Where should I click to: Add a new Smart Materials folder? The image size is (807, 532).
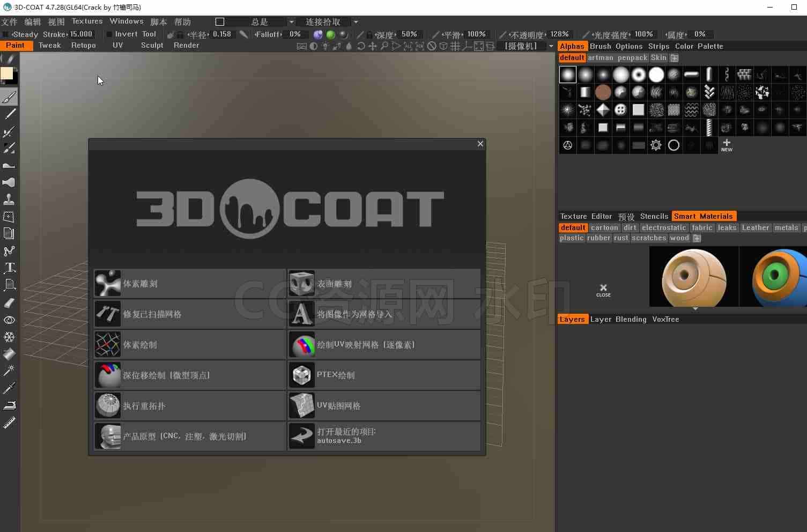697,238
